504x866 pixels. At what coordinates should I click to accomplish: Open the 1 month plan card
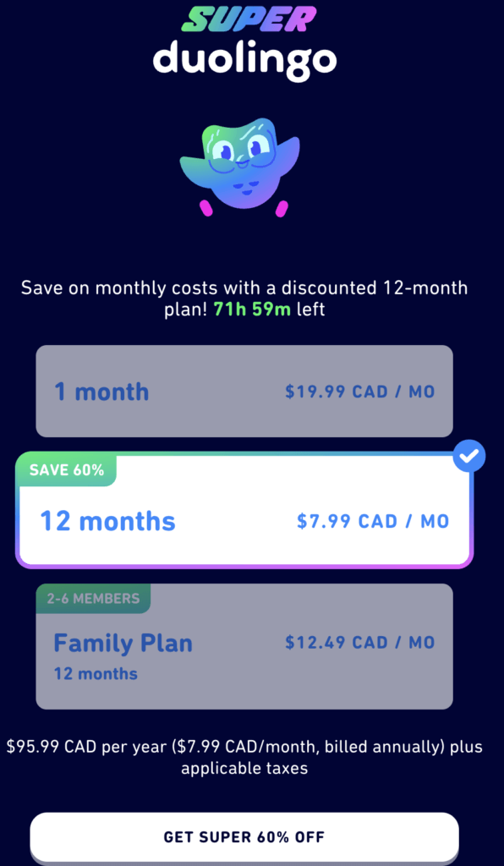click(x=244, y=391)
